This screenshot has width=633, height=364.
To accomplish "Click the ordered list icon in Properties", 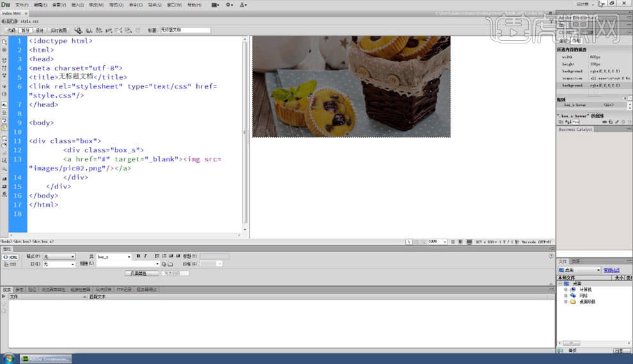I will [x=164, y=256].
